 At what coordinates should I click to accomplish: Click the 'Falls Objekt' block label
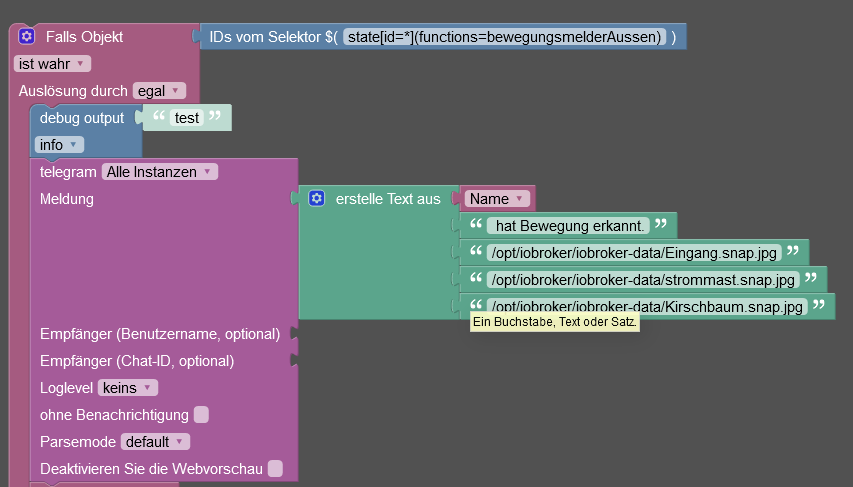[x=84, y=36]
